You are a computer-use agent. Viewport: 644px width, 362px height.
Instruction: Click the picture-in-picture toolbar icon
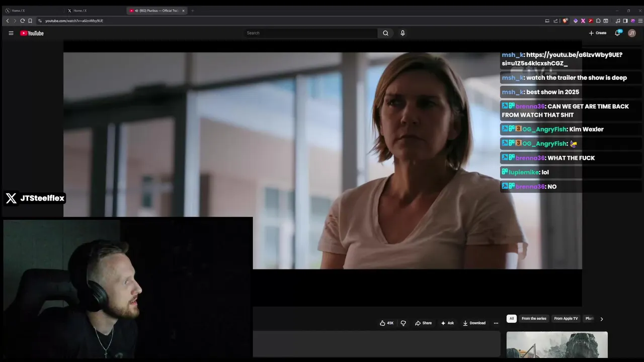click(x=547, y=21)
